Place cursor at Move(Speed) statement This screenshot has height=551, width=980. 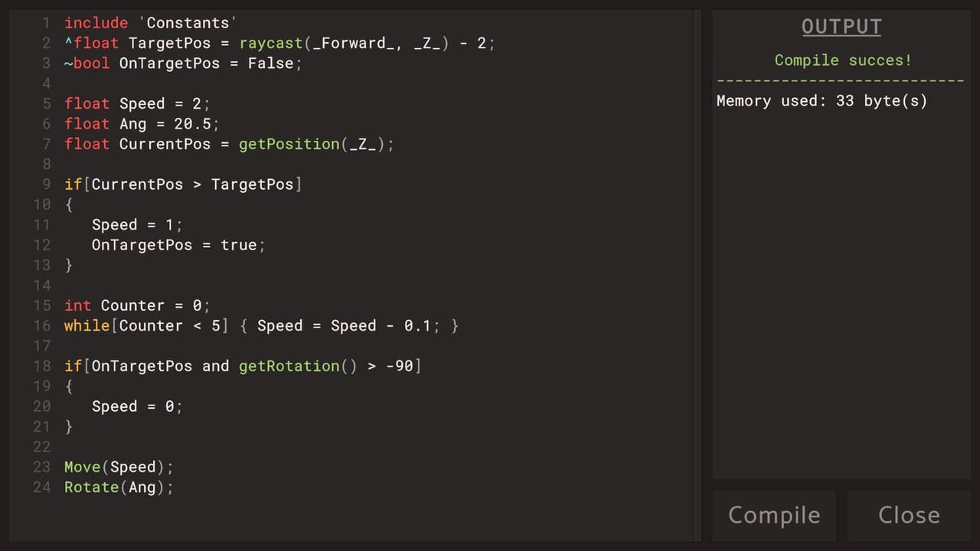119,467
